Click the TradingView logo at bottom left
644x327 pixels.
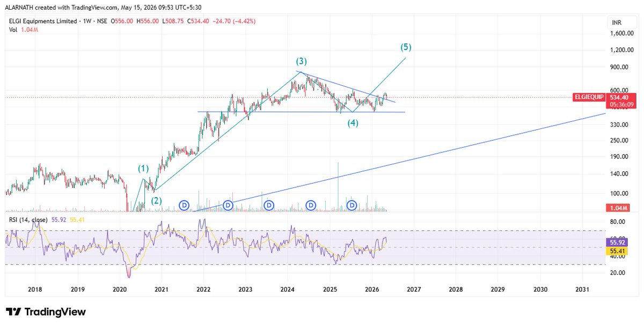[46, 312]
